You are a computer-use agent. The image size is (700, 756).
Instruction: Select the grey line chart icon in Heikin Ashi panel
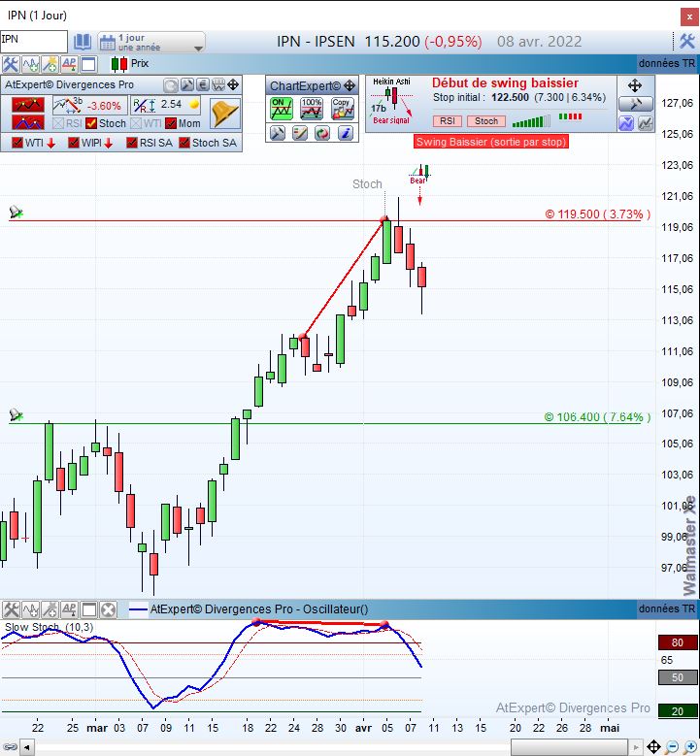(646, 123)
